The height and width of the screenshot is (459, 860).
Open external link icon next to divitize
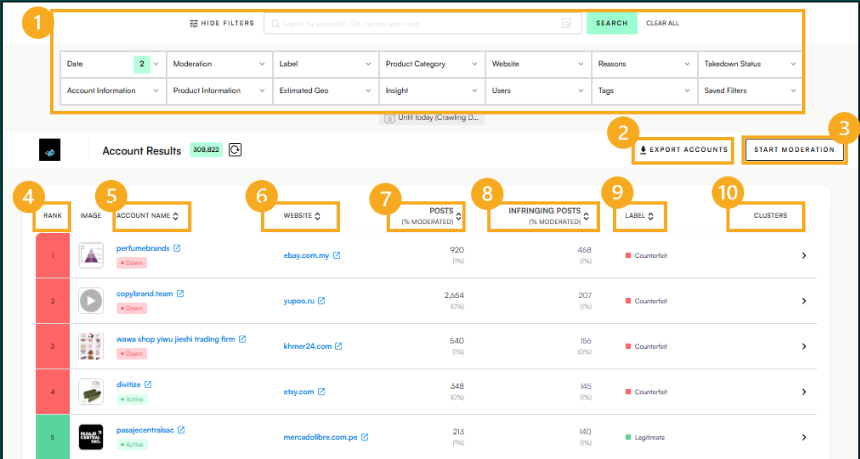(x=148, y=384)
